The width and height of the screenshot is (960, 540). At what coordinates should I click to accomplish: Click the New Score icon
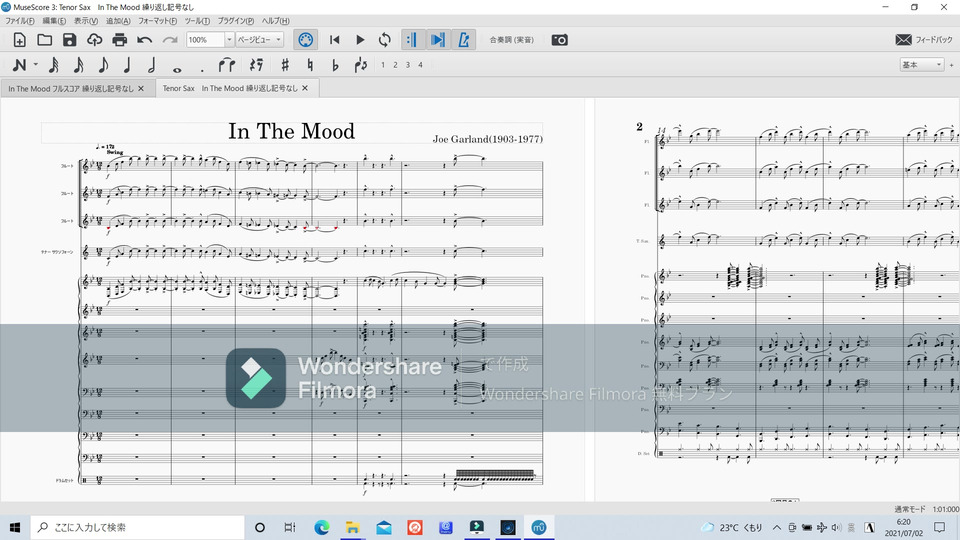(x=19, y=40)
